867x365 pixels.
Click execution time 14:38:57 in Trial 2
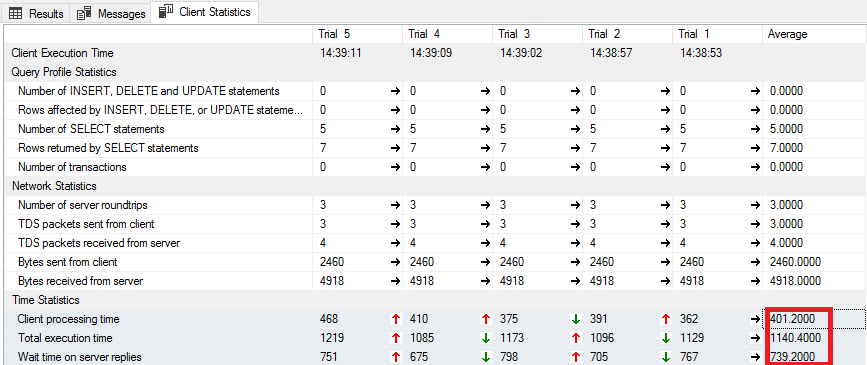[x=611, y=54]
